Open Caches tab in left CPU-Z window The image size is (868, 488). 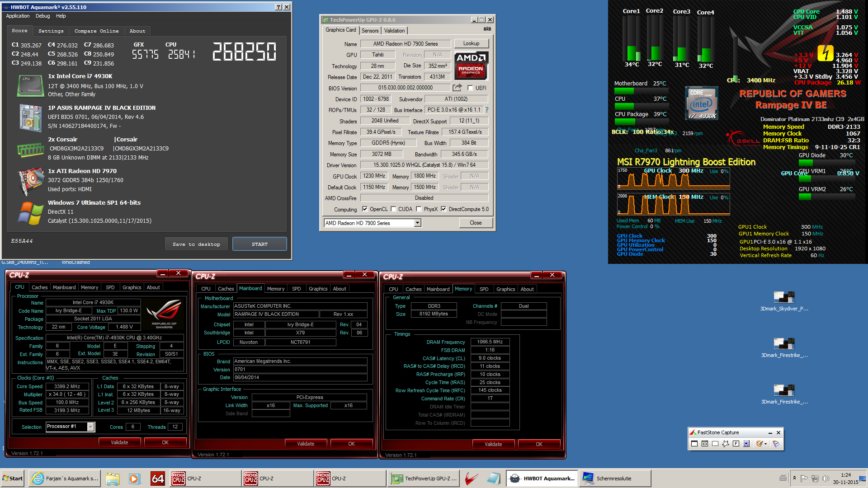[40, 287]
